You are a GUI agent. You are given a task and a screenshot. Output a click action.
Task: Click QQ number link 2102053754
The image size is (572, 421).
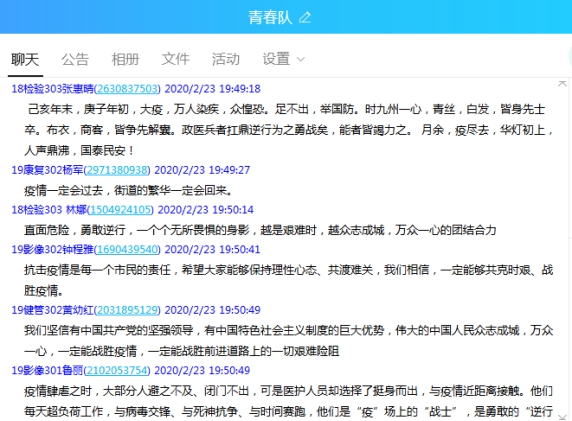click(117, 371)
